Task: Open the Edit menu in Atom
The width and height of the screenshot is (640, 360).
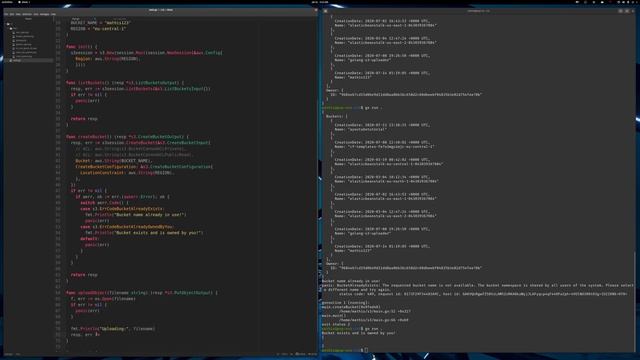Action: (12, 14)
